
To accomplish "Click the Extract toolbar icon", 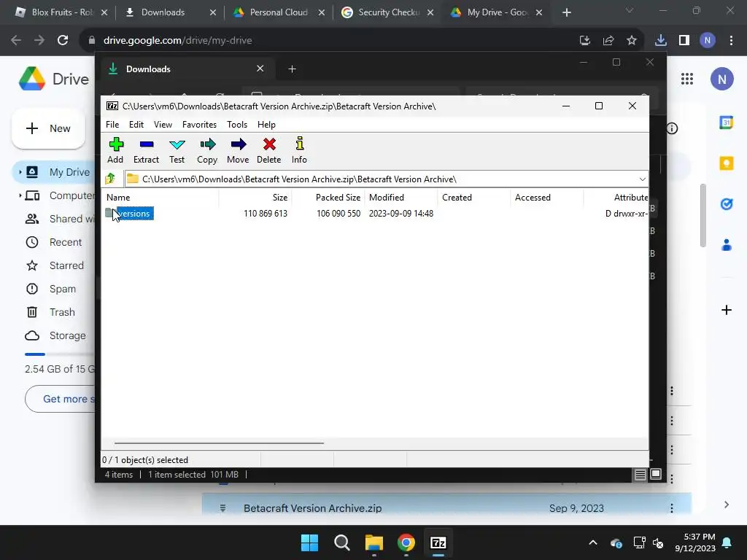I will [x=146, y=150].
